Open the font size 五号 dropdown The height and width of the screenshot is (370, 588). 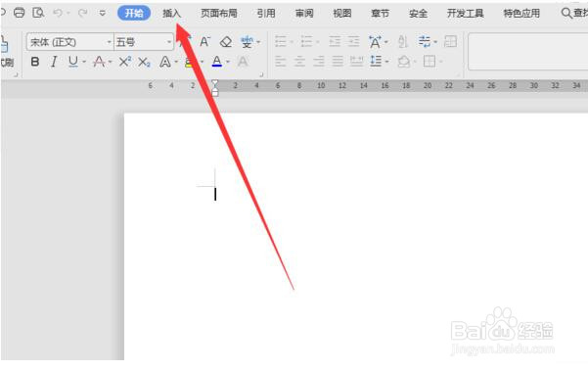coord(169,42)
